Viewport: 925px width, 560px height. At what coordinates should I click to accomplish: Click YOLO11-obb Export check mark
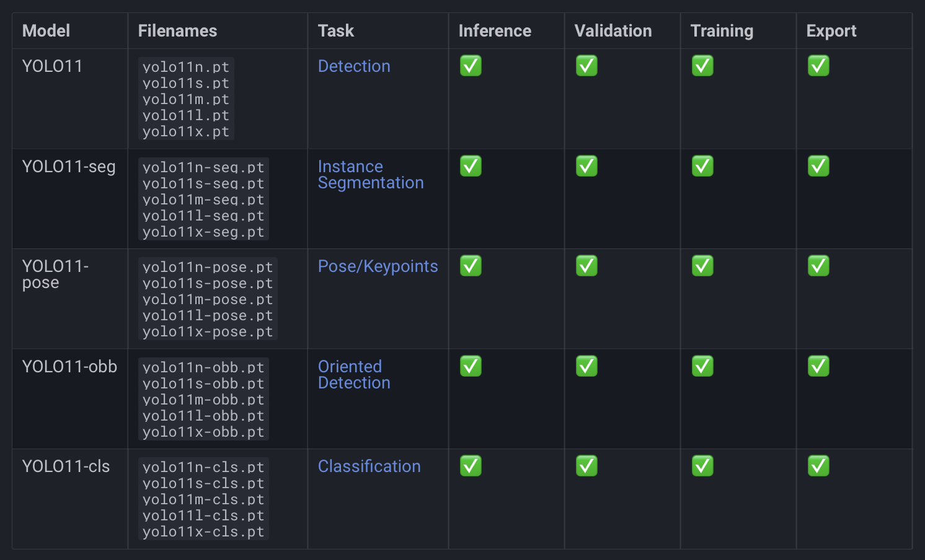coord(818,366)
